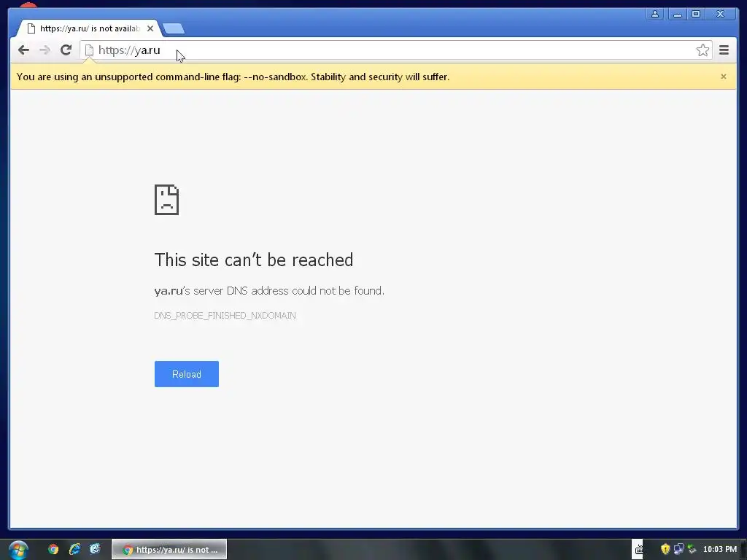Click the network tray icon
The width and height of the screenshot is (747, 560).
[x=678, y=550]
